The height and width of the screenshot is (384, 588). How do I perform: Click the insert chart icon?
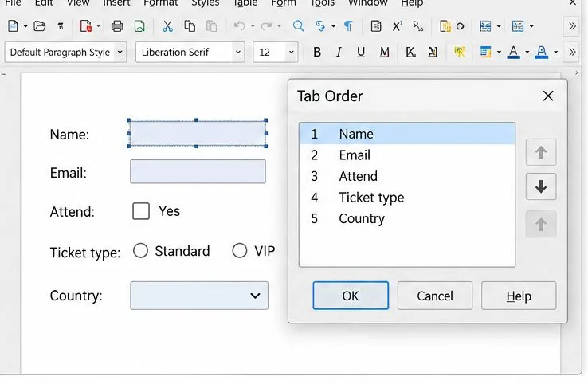click(x=518, y=26)
